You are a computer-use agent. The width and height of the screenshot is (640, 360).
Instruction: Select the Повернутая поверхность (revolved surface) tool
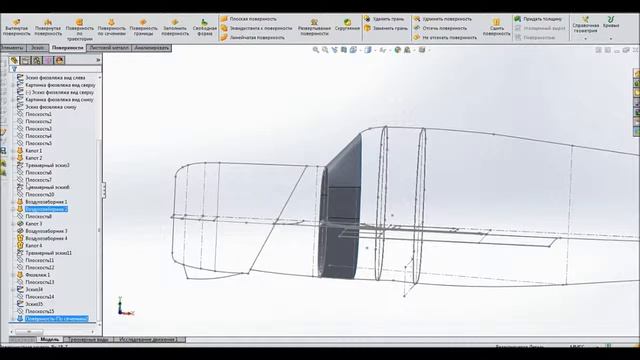point(48,27)
